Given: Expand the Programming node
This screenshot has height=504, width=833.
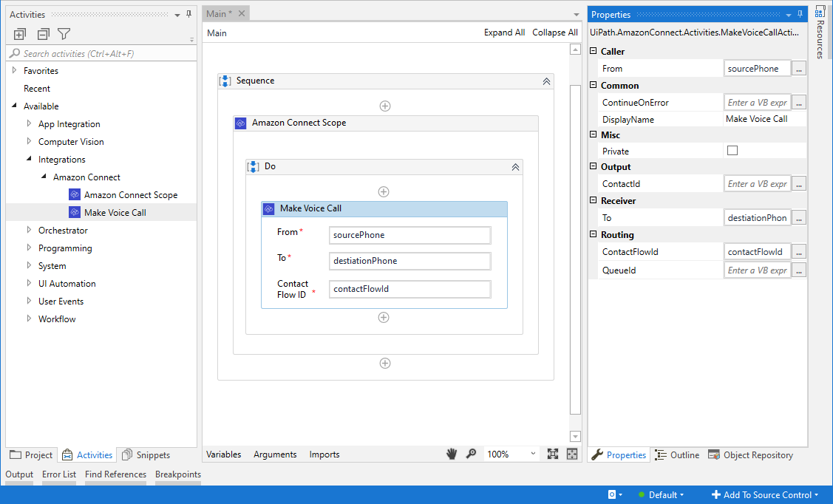Looking at the screenshot, I should 30,248.
